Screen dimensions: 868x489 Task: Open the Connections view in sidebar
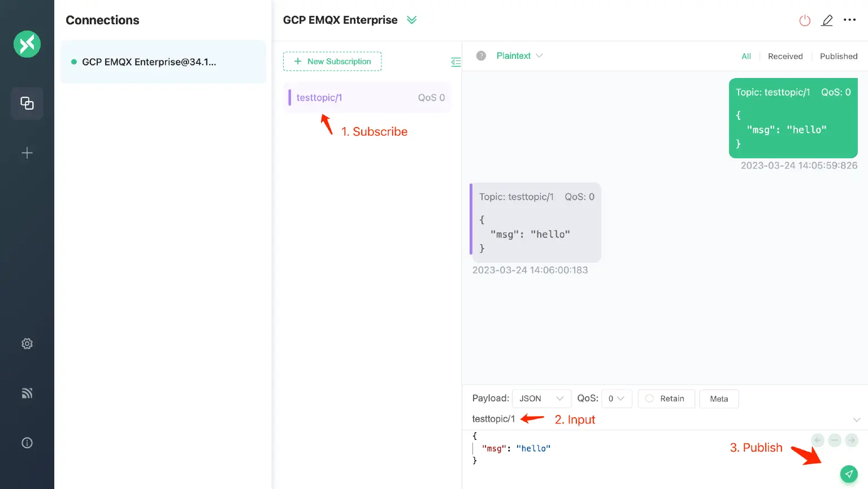pos(27,103)
